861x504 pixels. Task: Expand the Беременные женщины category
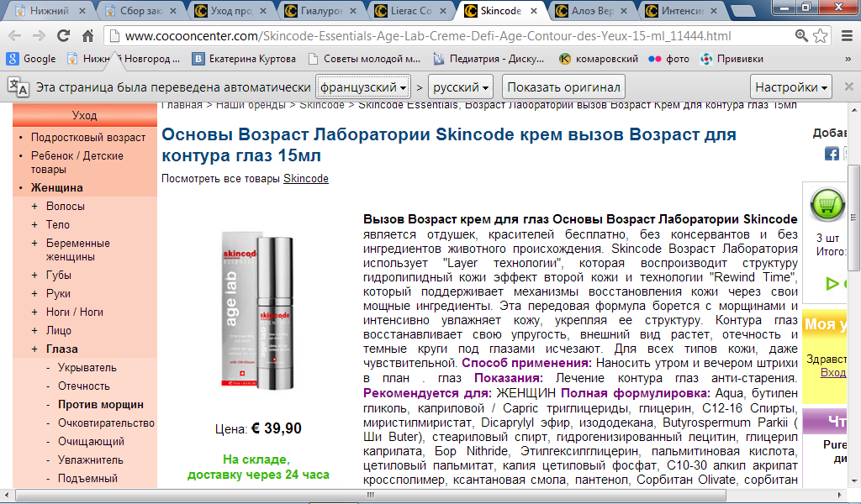tap(78, 249)
